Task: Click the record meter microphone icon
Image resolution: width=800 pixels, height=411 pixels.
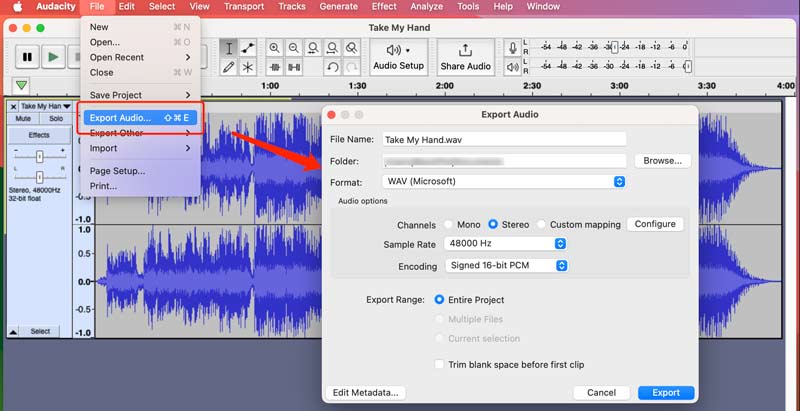Action: point(513,48)
